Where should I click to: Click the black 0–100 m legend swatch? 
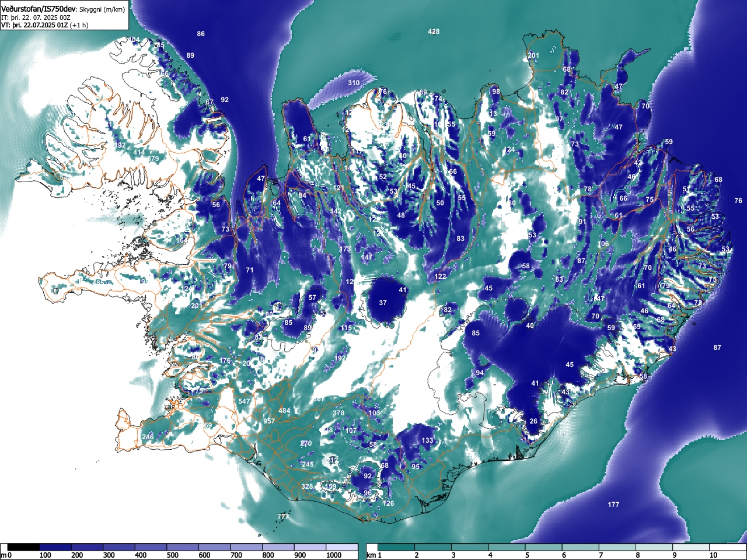click(24, 547)
